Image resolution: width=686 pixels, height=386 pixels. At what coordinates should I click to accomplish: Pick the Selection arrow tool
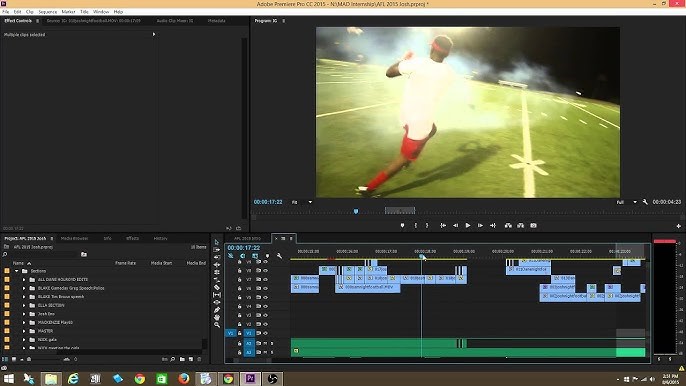[x=217, y=242]
